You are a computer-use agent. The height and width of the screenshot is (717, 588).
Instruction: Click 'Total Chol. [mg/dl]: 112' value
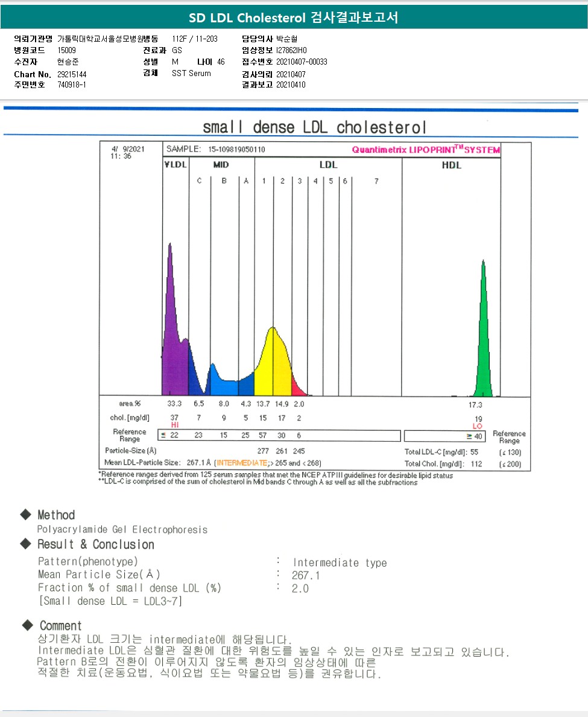[444, 464]
